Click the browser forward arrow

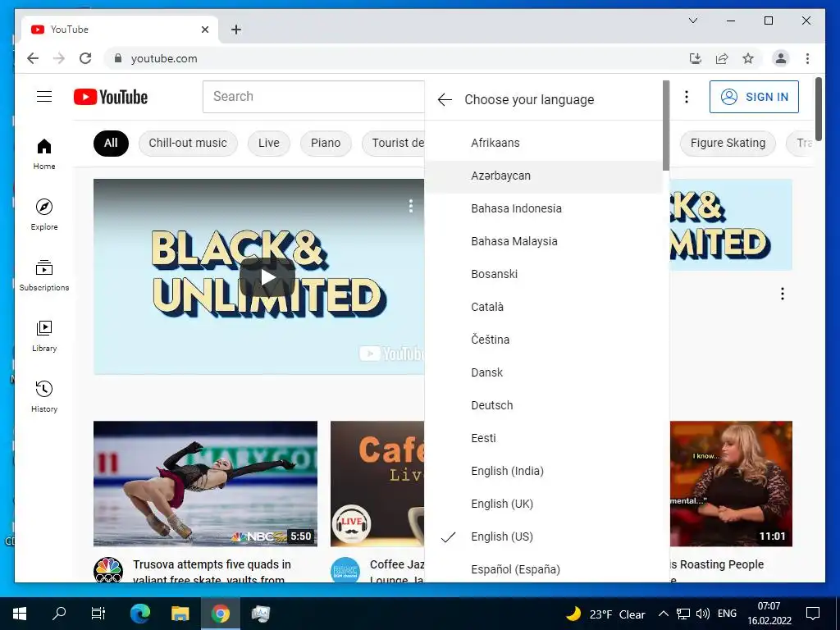[59, 58]
